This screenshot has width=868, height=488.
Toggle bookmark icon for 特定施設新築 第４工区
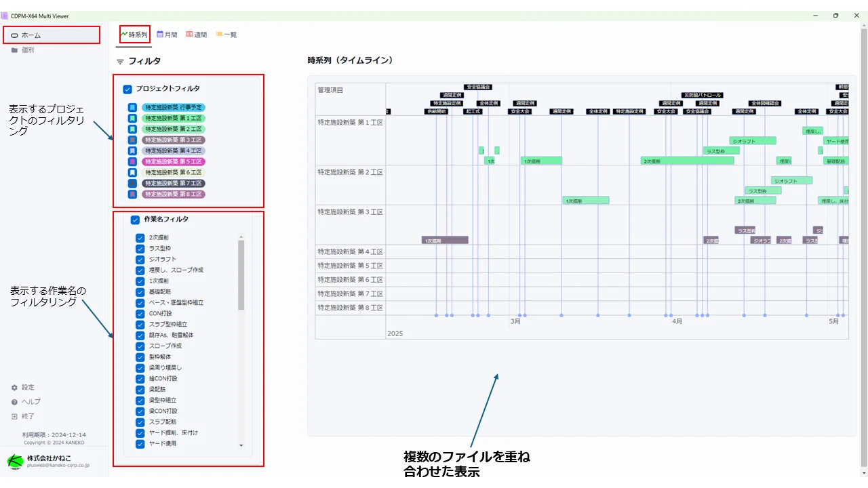pos(133,150)
